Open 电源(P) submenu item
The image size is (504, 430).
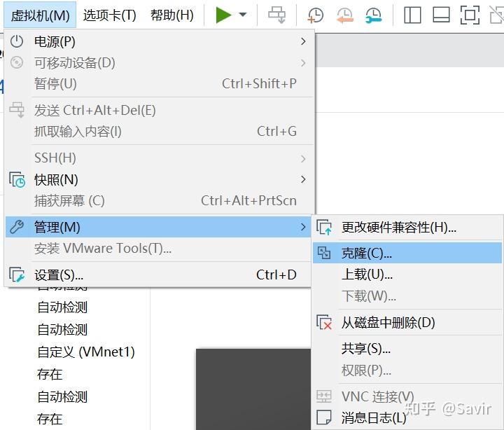(160, 41)
